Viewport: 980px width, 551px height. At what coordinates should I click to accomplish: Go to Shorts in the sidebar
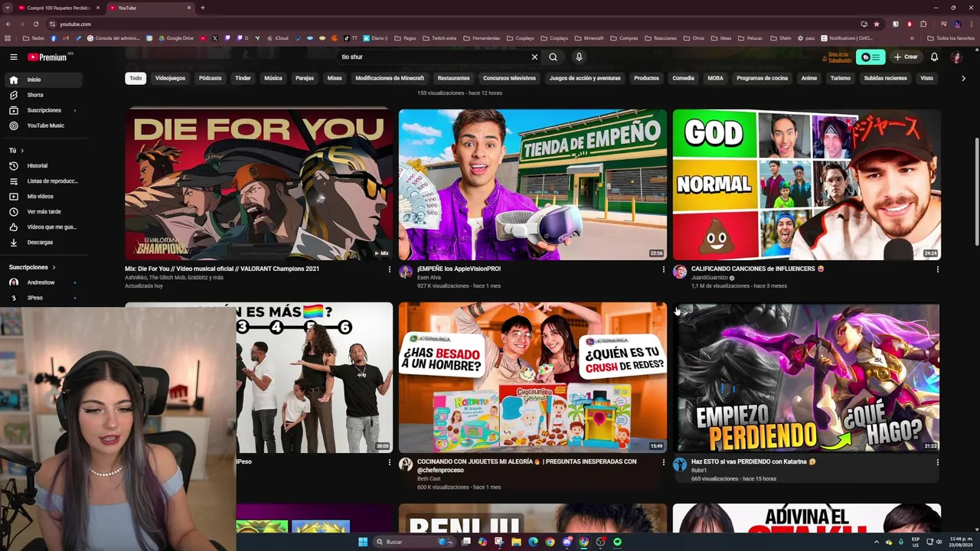[x=44, y=95]
